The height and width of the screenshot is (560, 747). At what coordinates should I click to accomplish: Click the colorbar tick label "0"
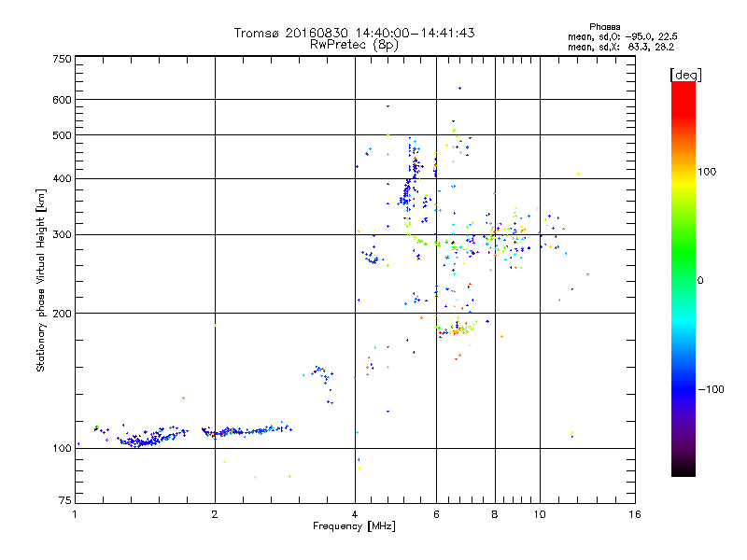click(700, 281)
